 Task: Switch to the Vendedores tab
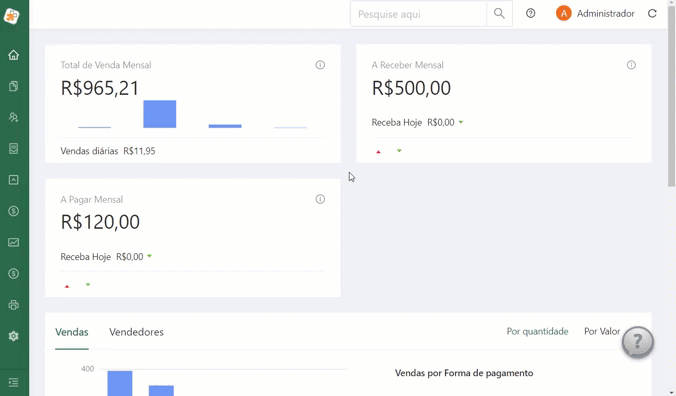pos(136,332)
